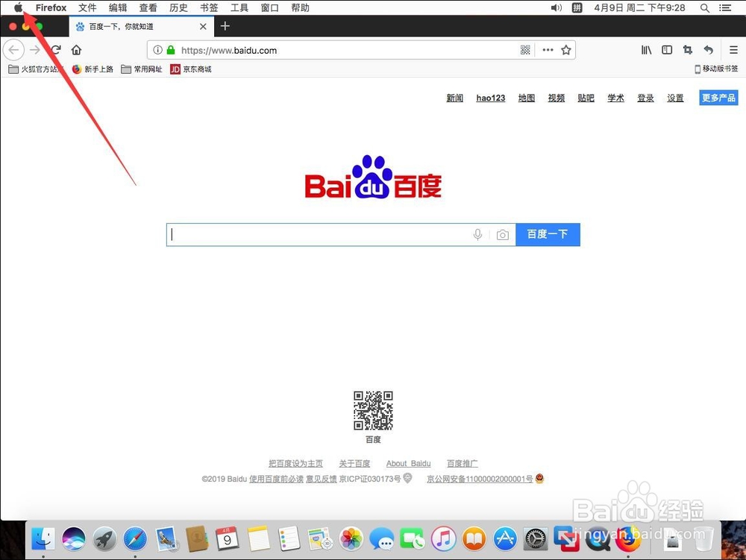
Task: Go back with the back arrow
Action: pyautogui.click(x=13, y=49)
